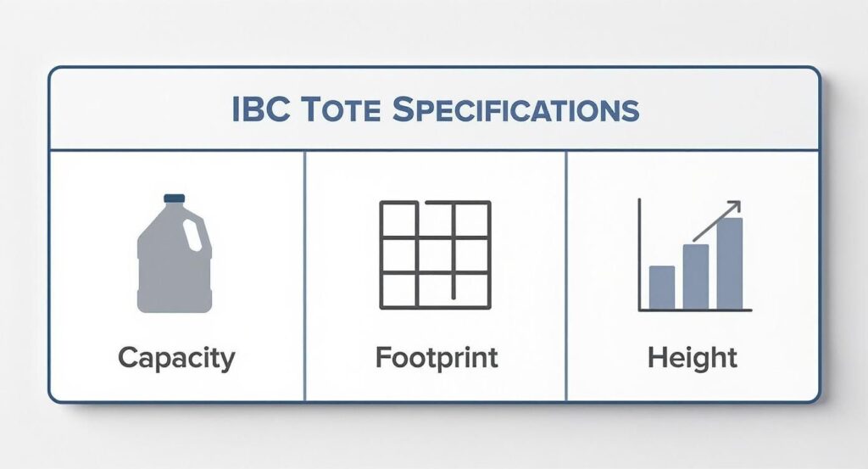Click the Height label
This screenshot has width=868, height=469.
[693, 357]
